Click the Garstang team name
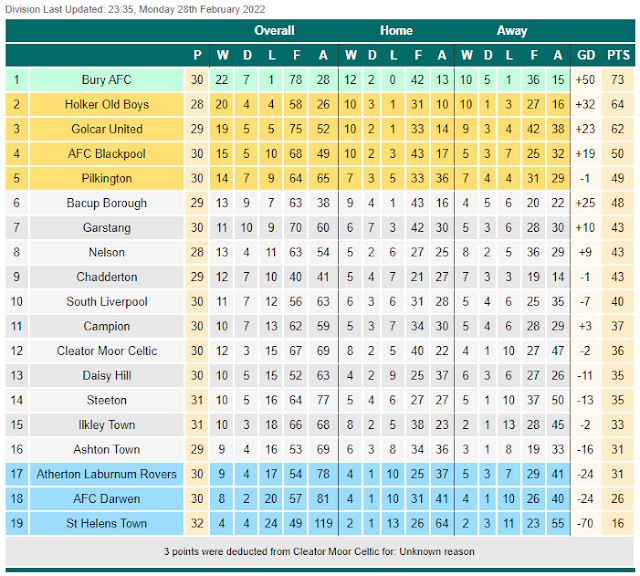 (107, 228)
